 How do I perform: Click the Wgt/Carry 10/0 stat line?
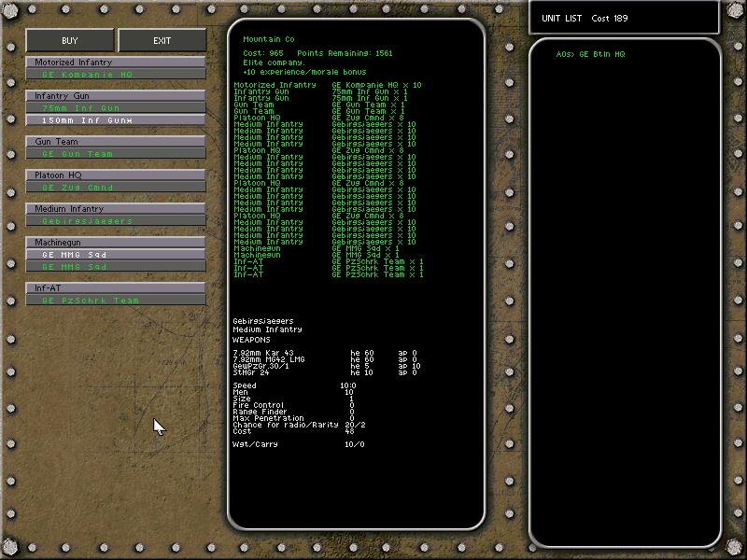tap(299, 444)
